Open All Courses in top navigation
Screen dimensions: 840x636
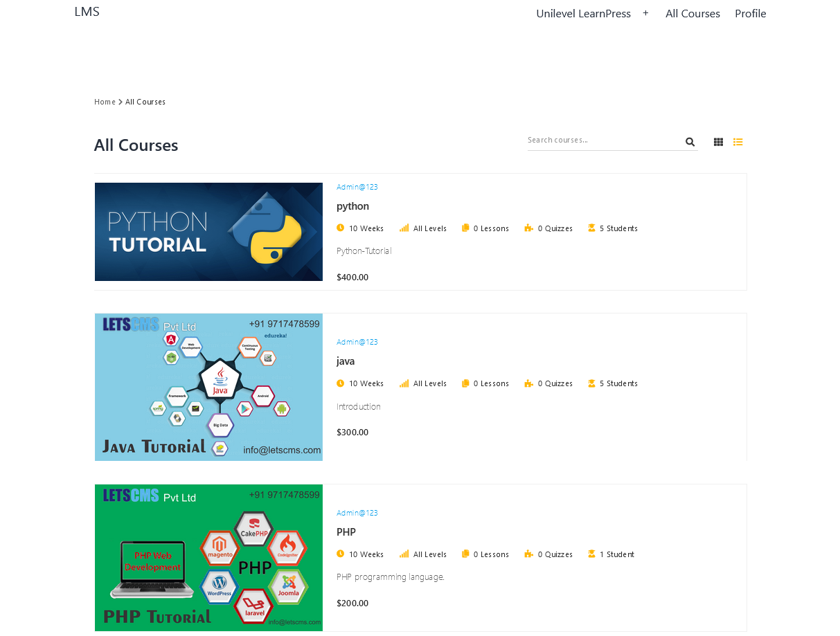[x=692, y=14]
